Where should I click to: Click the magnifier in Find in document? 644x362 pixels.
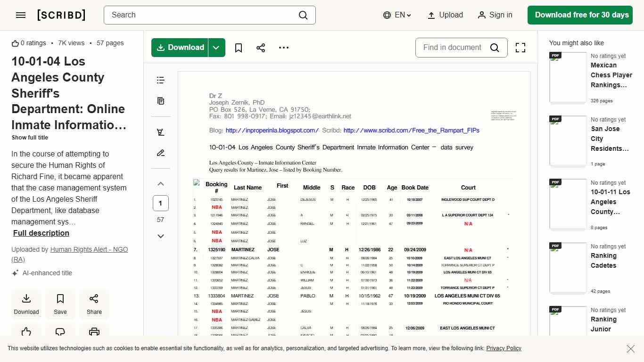pyautogui.click(x=495, y=48)
